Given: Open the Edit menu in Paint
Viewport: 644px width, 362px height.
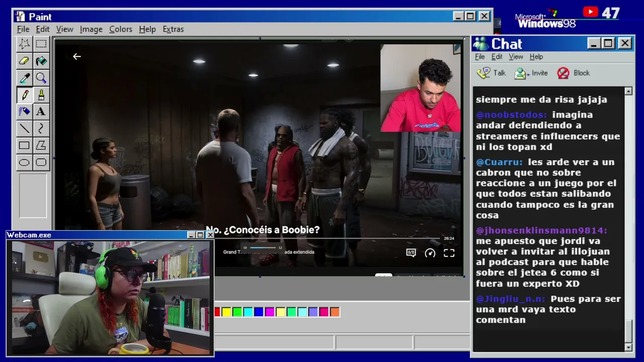Looking at the screenshot, I should click(x=43, y=29).
